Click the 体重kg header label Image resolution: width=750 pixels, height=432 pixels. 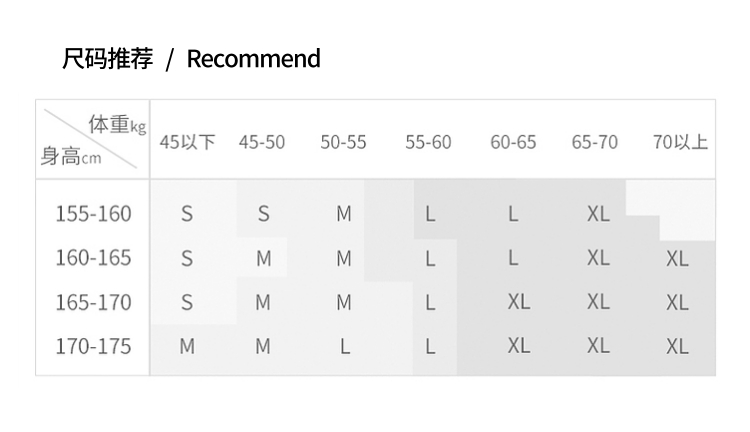116,125
